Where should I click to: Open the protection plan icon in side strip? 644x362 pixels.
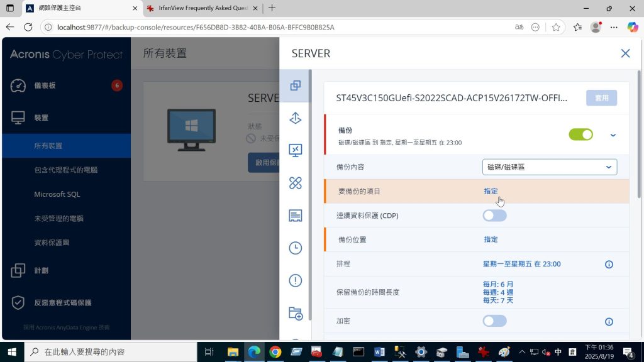pos(295,85)
